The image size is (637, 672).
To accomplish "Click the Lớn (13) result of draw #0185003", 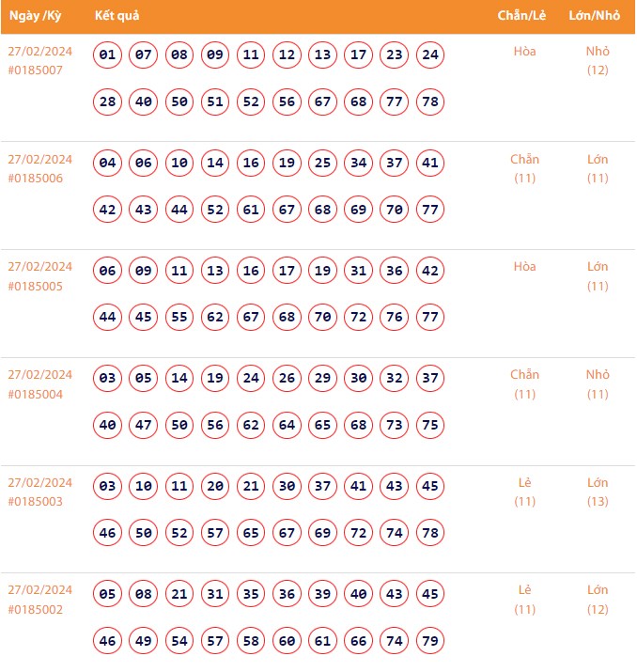I will [x=598, y=492].
